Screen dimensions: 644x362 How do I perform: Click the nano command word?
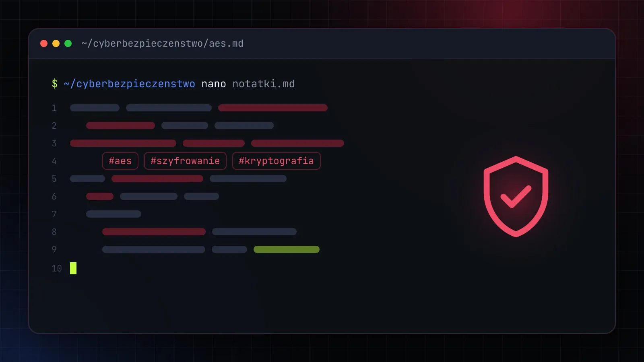[x=214, y=84]
